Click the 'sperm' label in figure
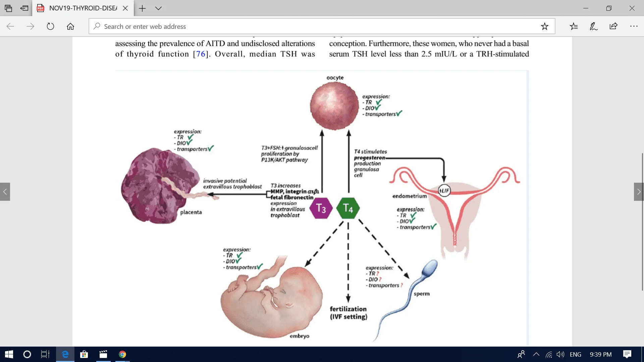644x362 pixels. tap(422, 294)
